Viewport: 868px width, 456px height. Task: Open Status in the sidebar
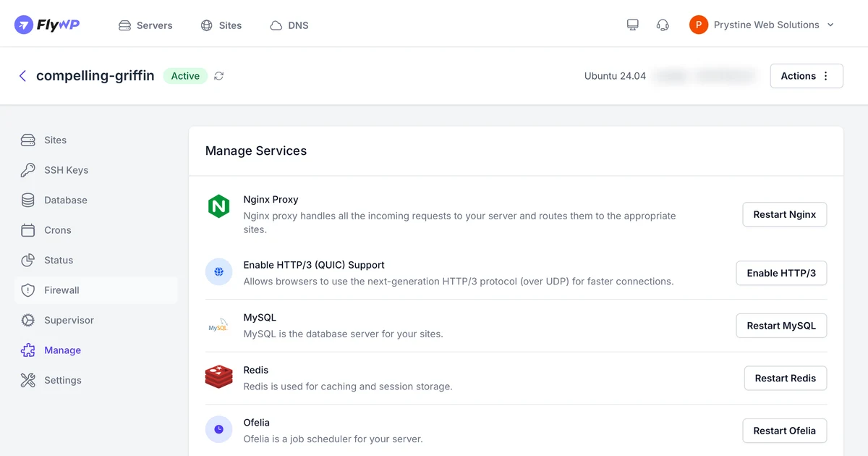[x=95, y=261]
